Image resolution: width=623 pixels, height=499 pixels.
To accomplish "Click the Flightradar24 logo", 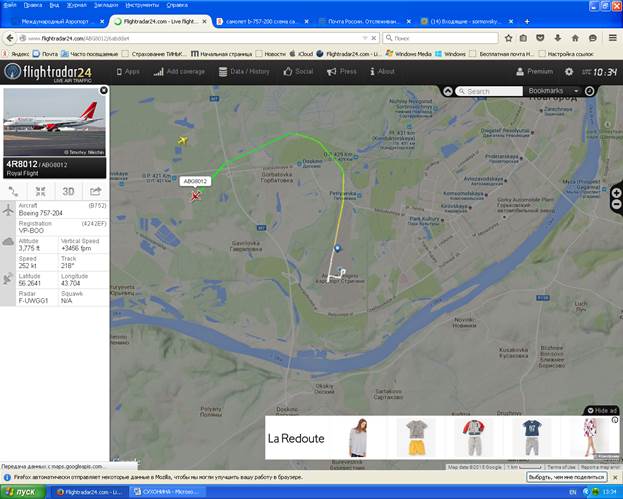I will click(x=48, y=72).
